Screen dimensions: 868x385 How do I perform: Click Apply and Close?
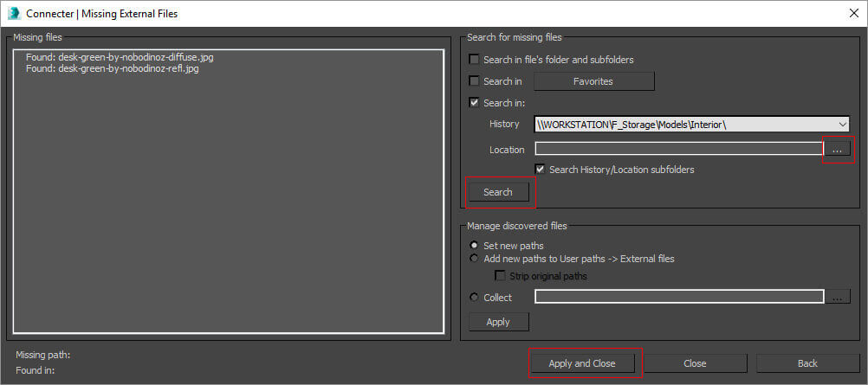[x=582, y=363]
